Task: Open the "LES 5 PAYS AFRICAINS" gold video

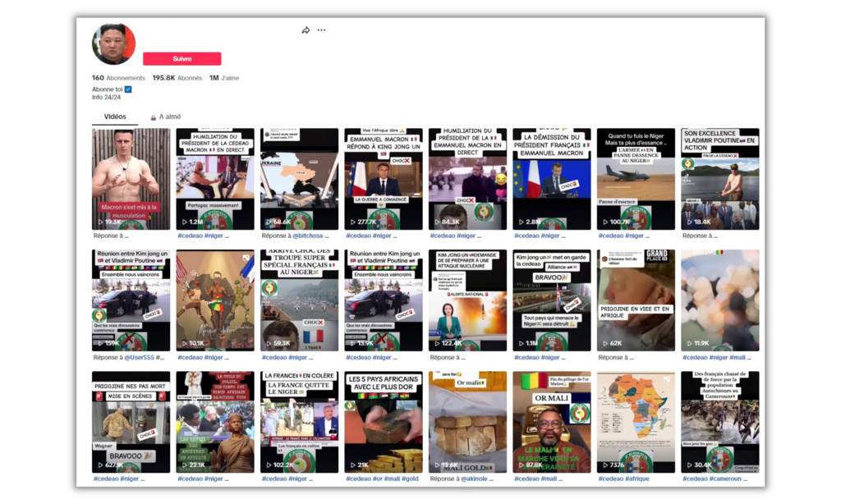Action: tap(383, 422)
